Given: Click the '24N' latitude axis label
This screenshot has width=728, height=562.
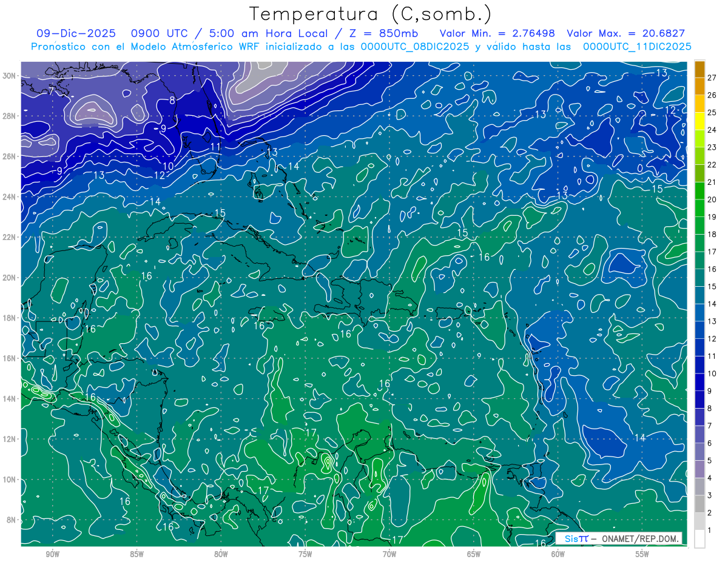Looking at the screenshot, I should pyautogui.click(x=8, y=196).
